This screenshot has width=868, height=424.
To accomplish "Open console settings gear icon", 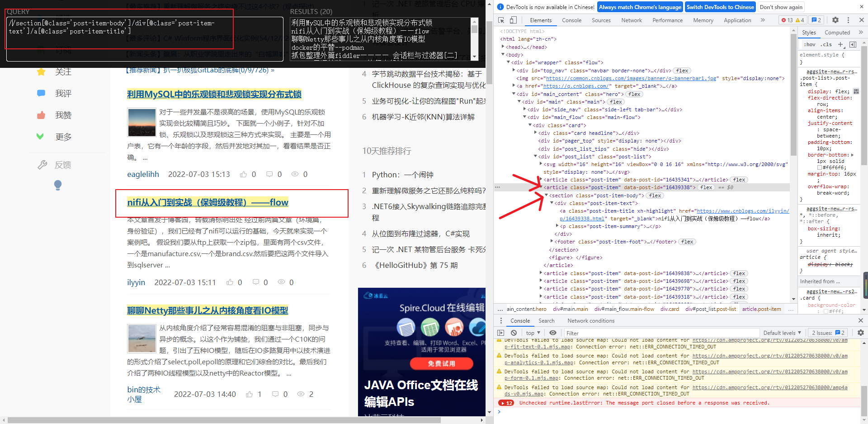I will coord(861,333).
